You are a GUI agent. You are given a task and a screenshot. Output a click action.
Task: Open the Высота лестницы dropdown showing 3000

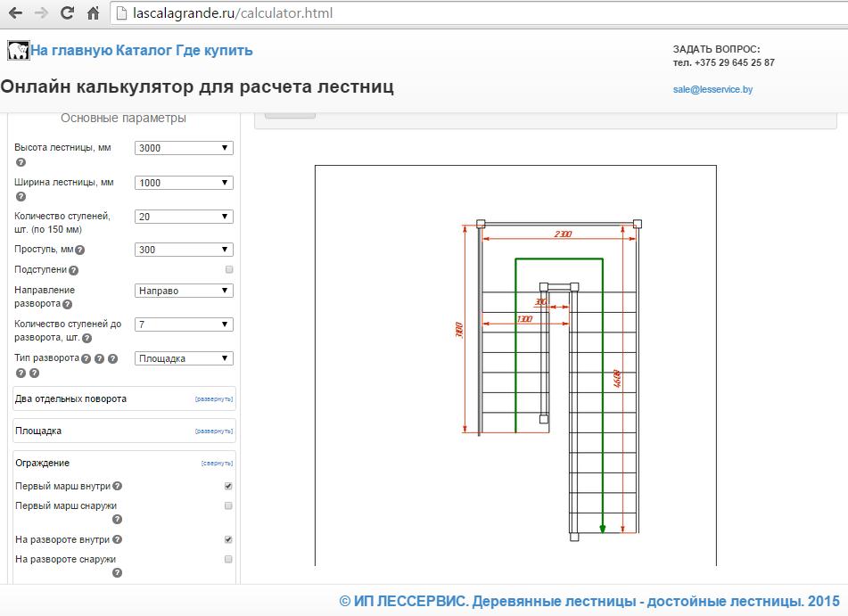click(x=184, y=148)
